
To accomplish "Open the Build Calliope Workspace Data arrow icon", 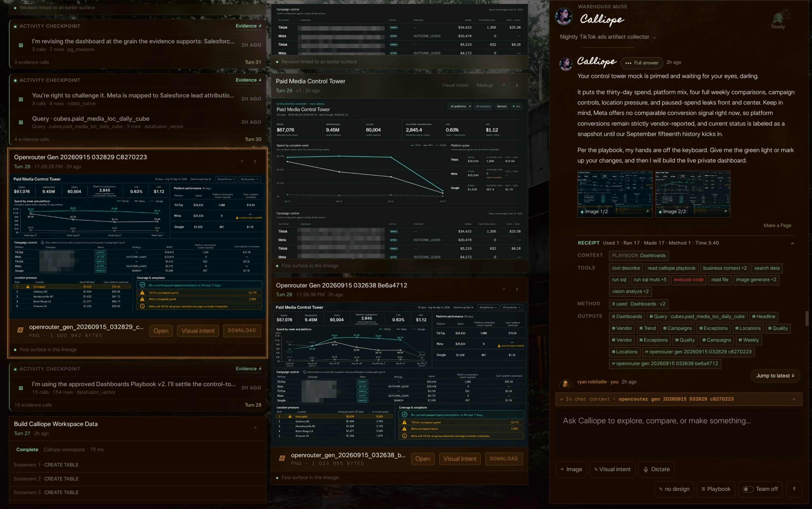I will tap(255, 428).
